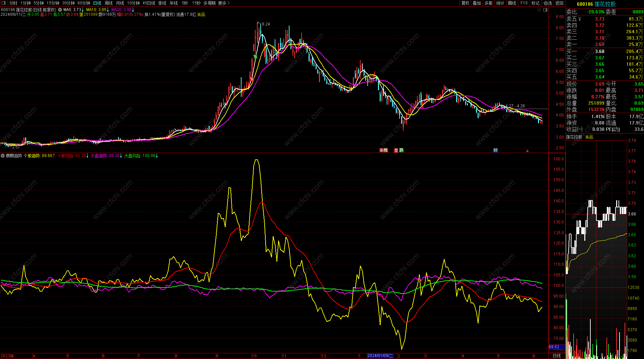Open the 港 event marker
644x359 pixels.
[396, 150]
